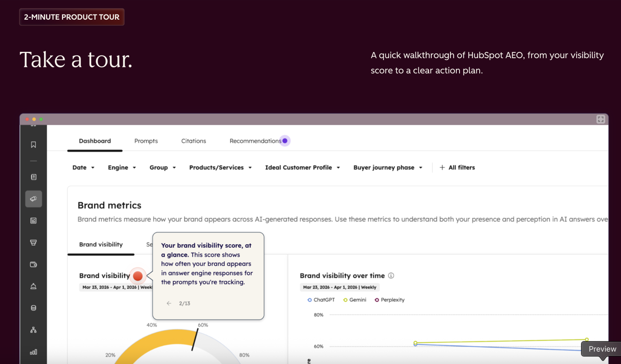Expand Buyer journey phase dropdown
621x364 pixels.
tap(388, 167)
